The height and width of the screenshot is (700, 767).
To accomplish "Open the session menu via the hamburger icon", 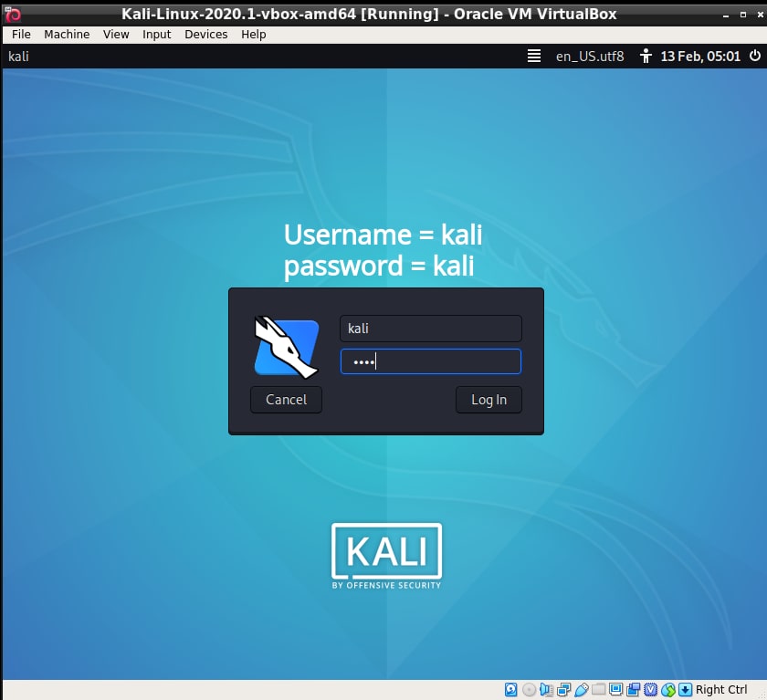I will (x=534, y=56).
